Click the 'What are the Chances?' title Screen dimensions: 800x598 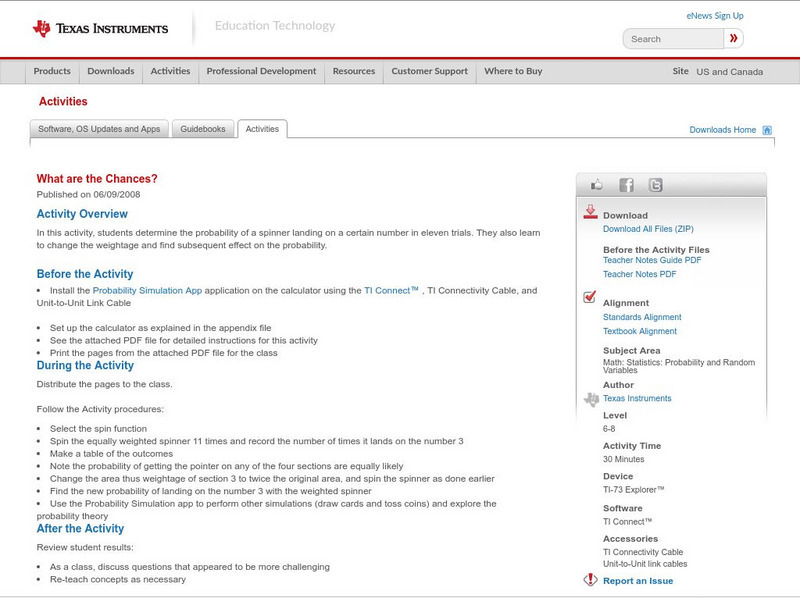[97, 179]
